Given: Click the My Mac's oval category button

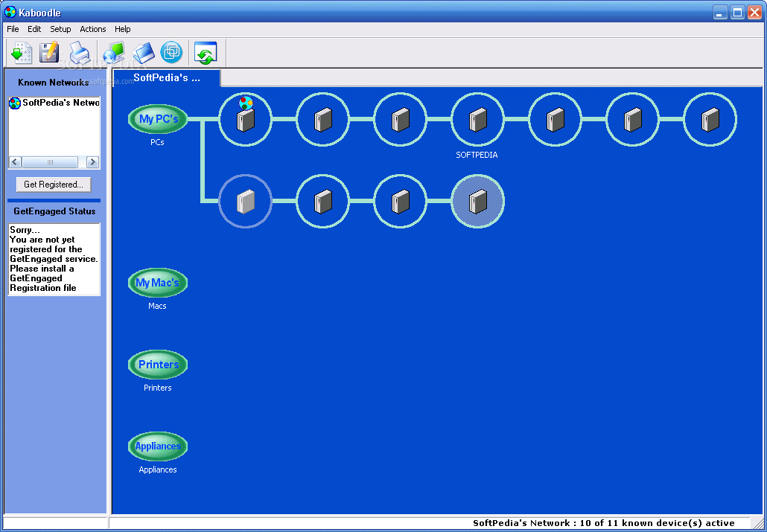Looking at the screenshot, I should pos(158,283).
